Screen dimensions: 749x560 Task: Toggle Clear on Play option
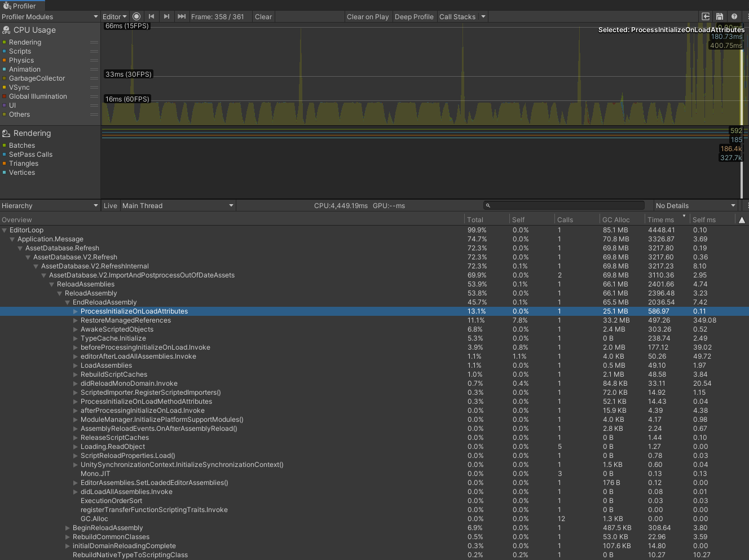[368, 16]
